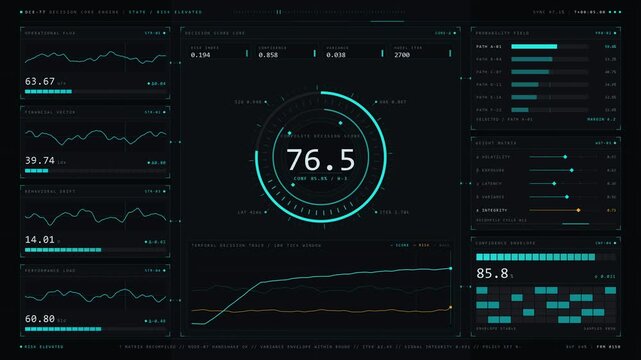641x360 pixels.
Task: Click the Performance Load line chart
Action: [96, 295]
